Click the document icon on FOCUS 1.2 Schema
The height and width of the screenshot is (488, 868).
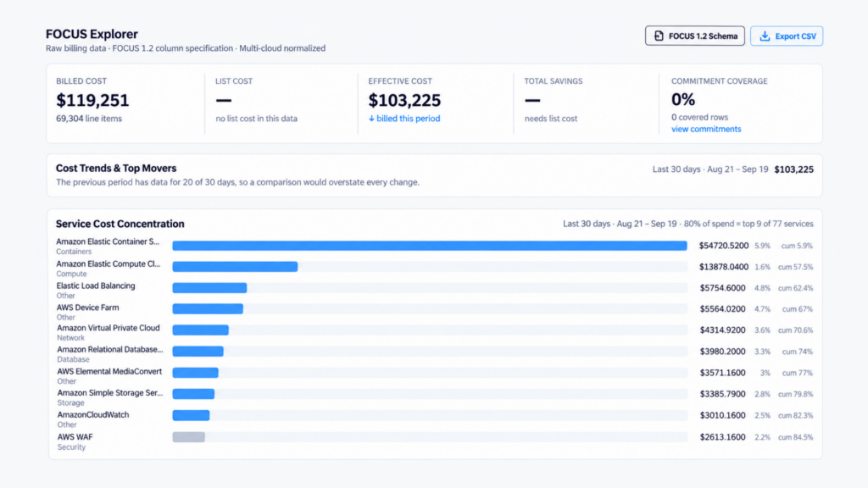(659, 36)
